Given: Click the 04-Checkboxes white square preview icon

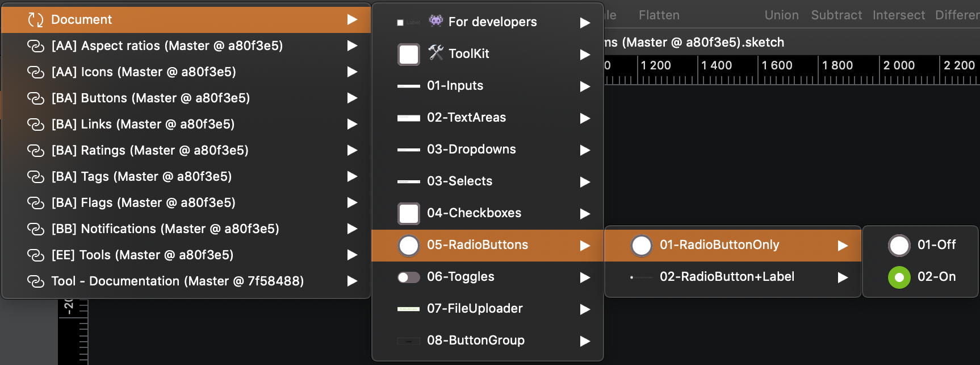Looking at the screenshot, I should tap(408, 213).
